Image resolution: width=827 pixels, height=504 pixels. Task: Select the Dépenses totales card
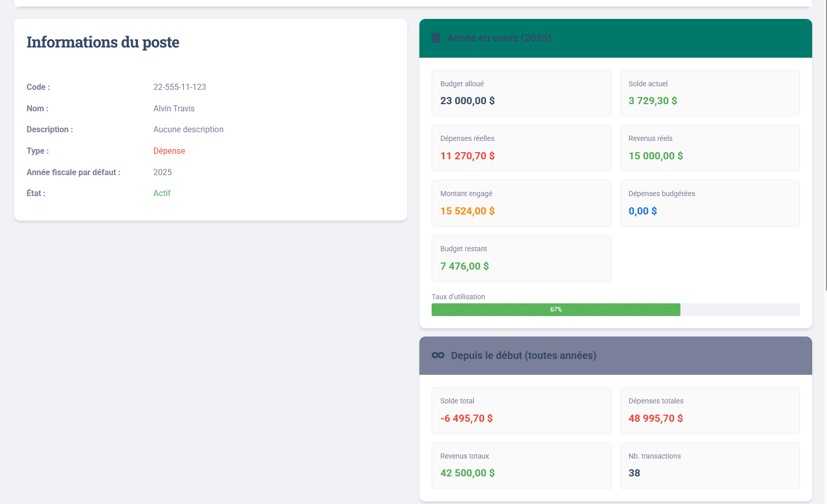tap(709, 411)
